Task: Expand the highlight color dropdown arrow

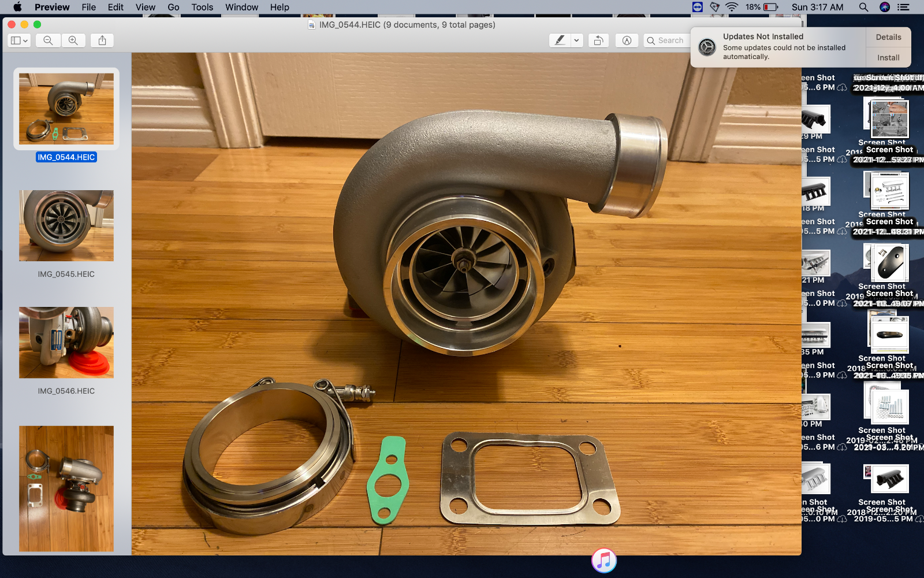Action: tap(576, 40)
